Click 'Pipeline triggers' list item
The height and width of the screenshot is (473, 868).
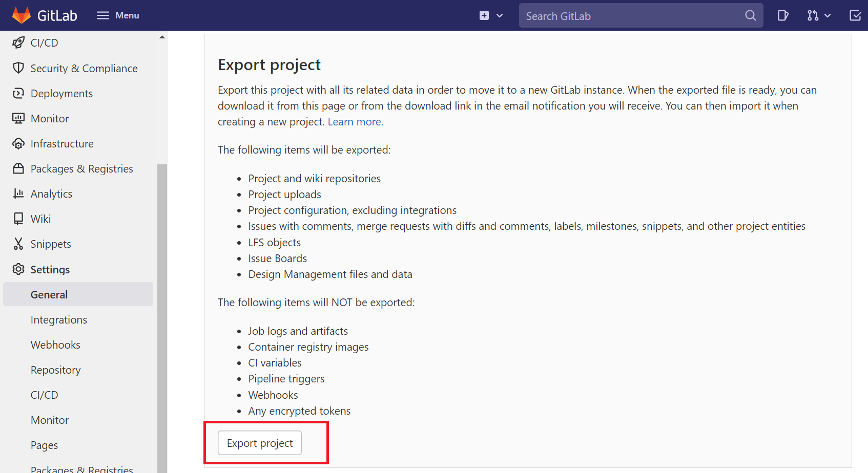click(x=286, y=379)
